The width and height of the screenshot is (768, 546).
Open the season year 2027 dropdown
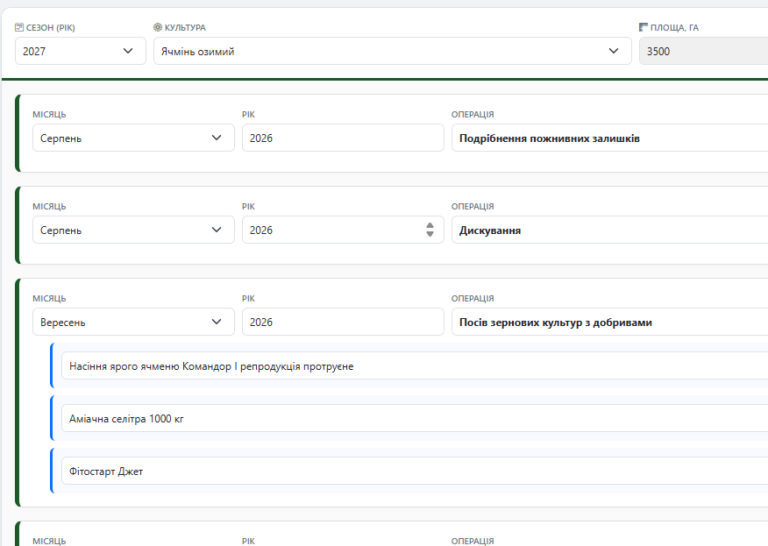[80, 51]
